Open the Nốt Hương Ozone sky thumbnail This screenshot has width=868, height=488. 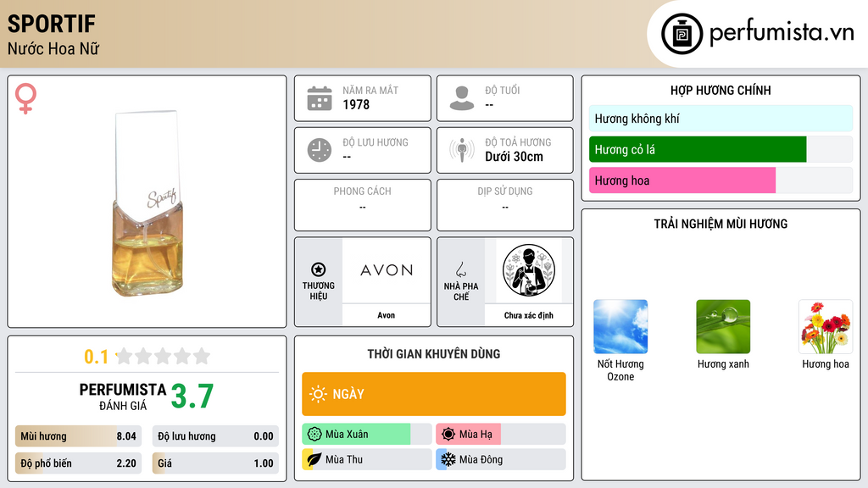(620, 326)
